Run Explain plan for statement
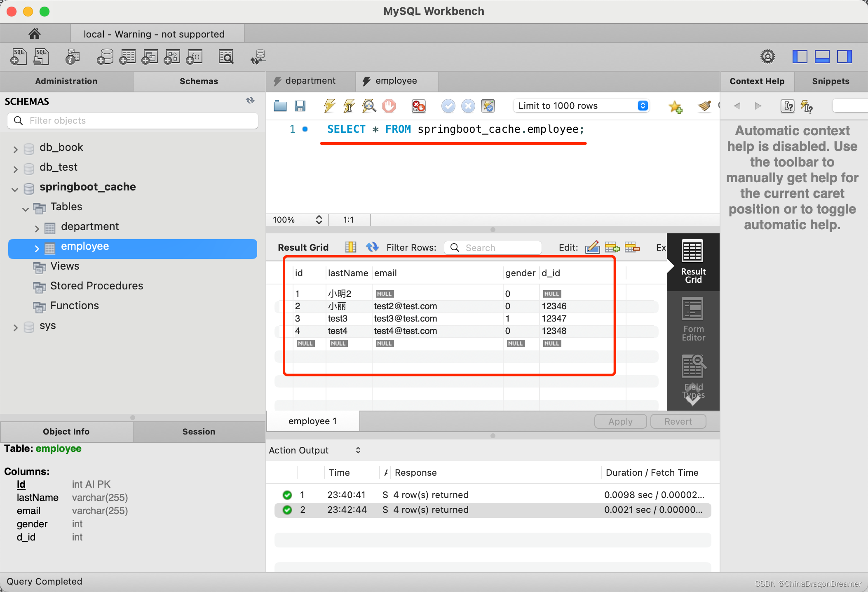The width and height of the screenshot is (868, 592). coord(369,106)
